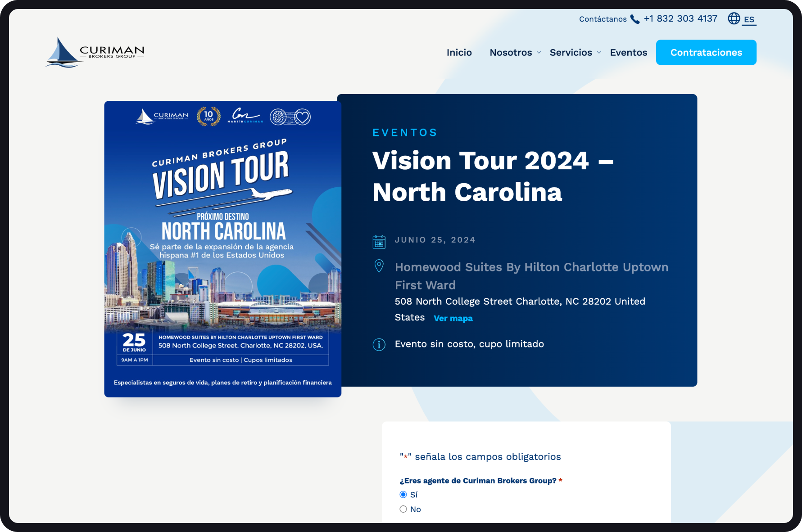Click the JUNIO 25, 2024 date text
802x532 pixels.
(x=435, y=240)
